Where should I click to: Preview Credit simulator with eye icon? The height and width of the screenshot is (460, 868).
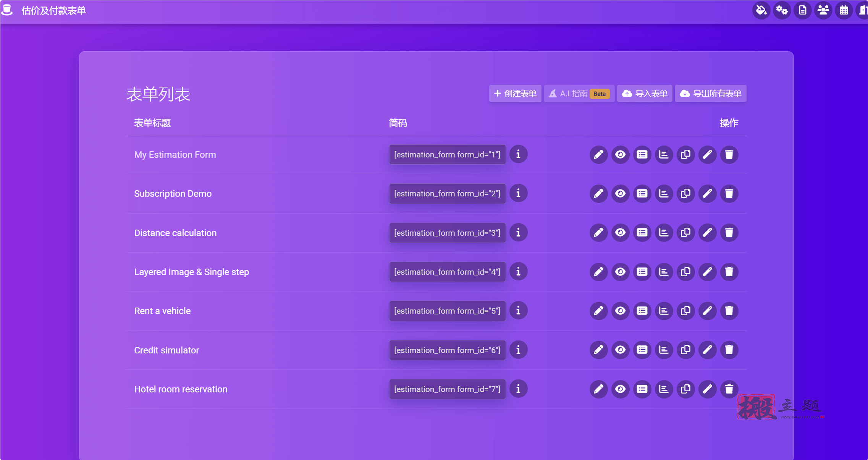(620, 350)
